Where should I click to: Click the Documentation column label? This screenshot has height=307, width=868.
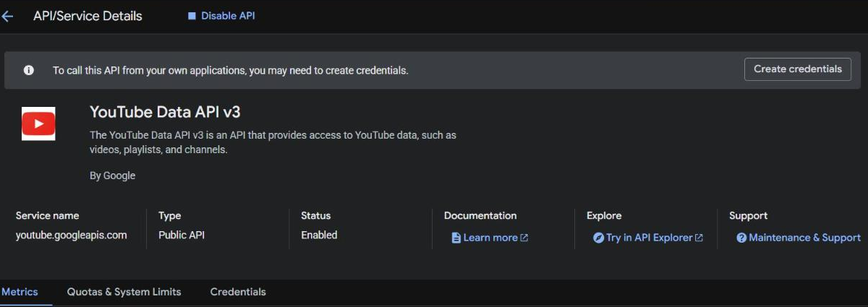pos(480,216)
